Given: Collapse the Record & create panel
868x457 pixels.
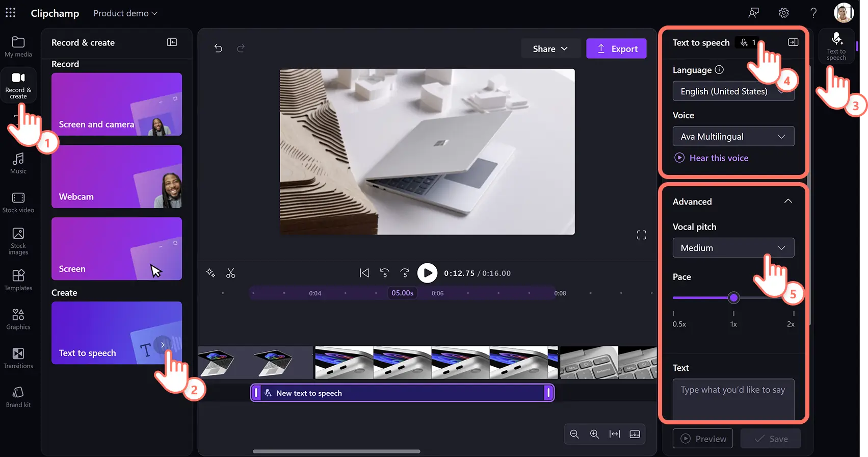Looking at the screenshot, I should click(172, 42).
